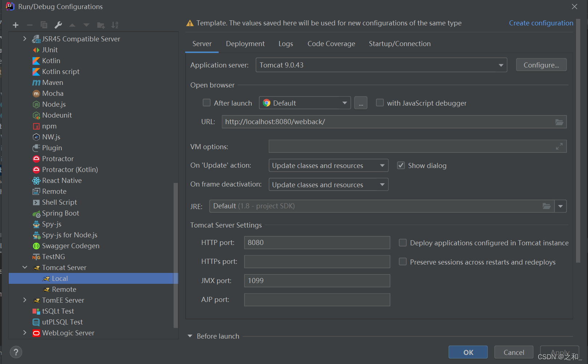588x364 pixels.
Task: Open the On 'Update' action dropdown
Action: [328, 165]
